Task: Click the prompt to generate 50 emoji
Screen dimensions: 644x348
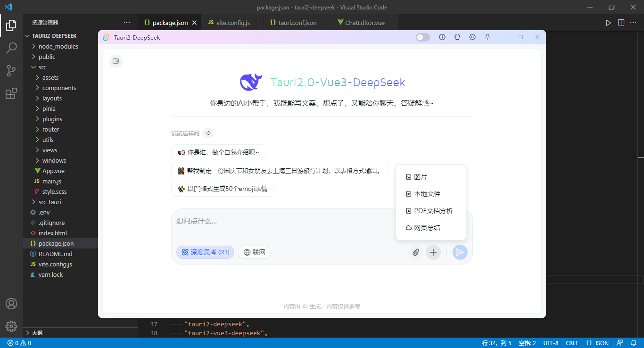Action: 222,189
